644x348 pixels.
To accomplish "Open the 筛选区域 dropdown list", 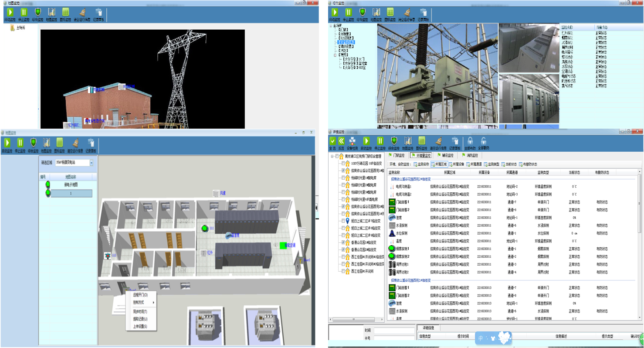I will [x=92, y=163].
